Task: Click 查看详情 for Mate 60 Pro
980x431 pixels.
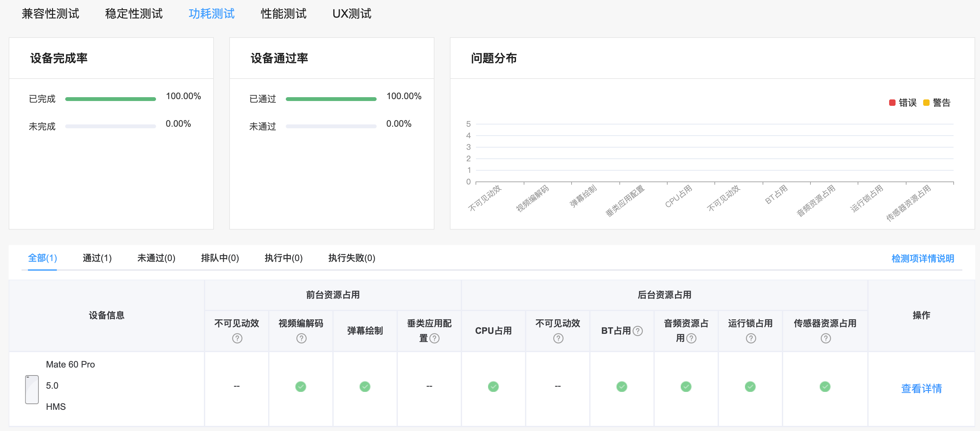Action: pos(922,388)
